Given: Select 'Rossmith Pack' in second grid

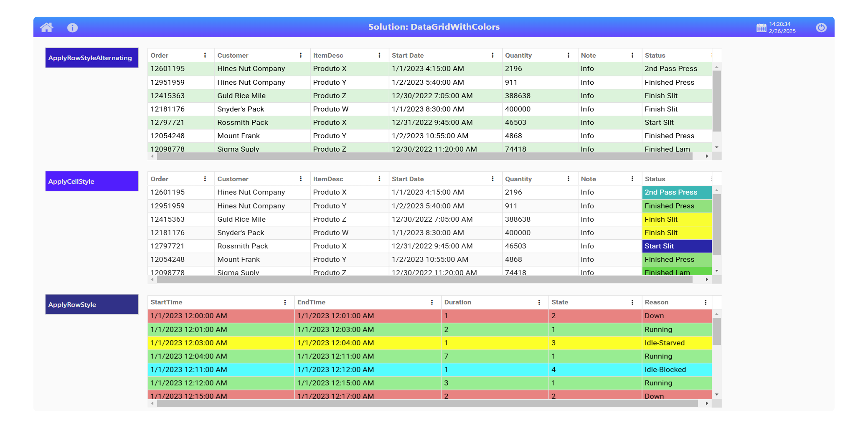Looking at the screenshot, I should (x=243, y=246).
